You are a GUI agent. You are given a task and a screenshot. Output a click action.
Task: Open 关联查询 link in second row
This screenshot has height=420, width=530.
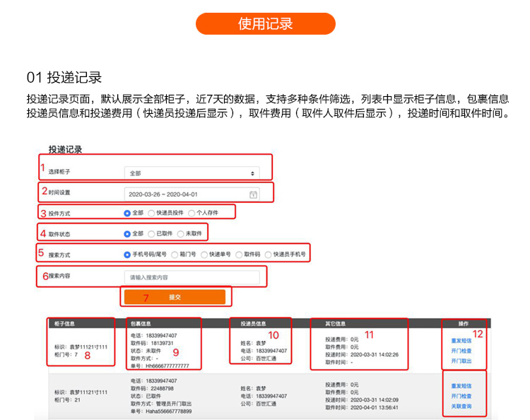pyautogui.click(x=461, y=406)
